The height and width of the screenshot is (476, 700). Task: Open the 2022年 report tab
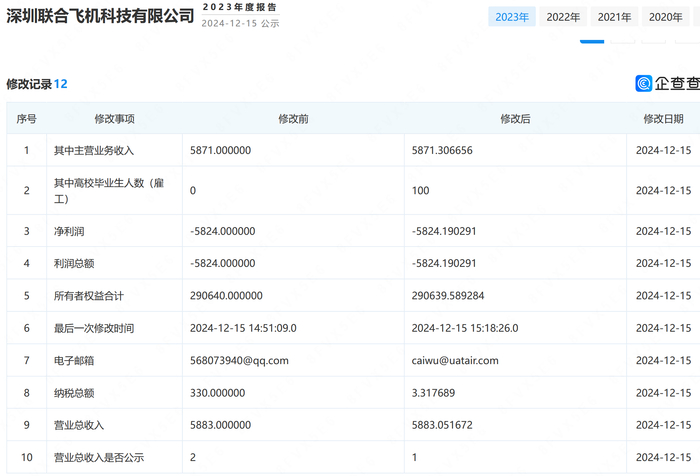563,17
